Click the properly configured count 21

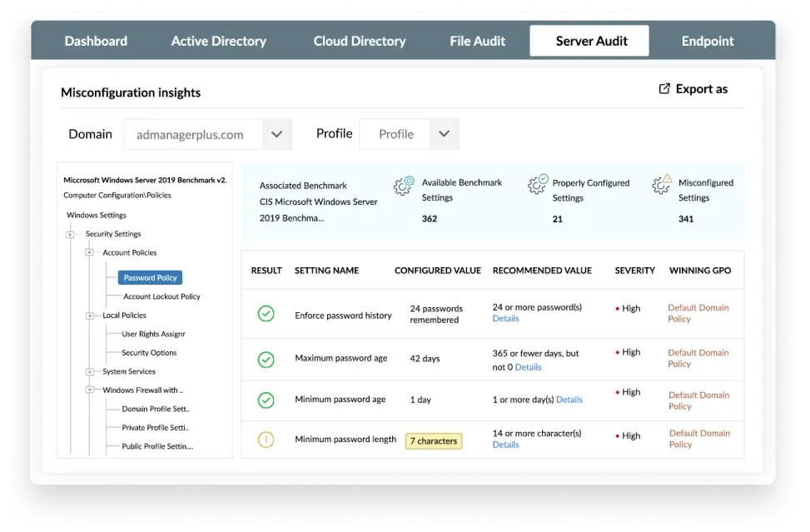(558, 219)
